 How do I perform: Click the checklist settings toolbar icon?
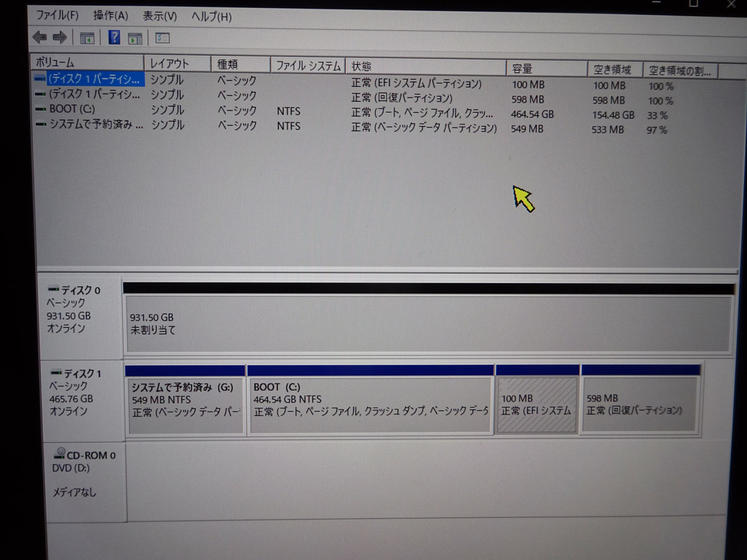[x=162, y=38]
